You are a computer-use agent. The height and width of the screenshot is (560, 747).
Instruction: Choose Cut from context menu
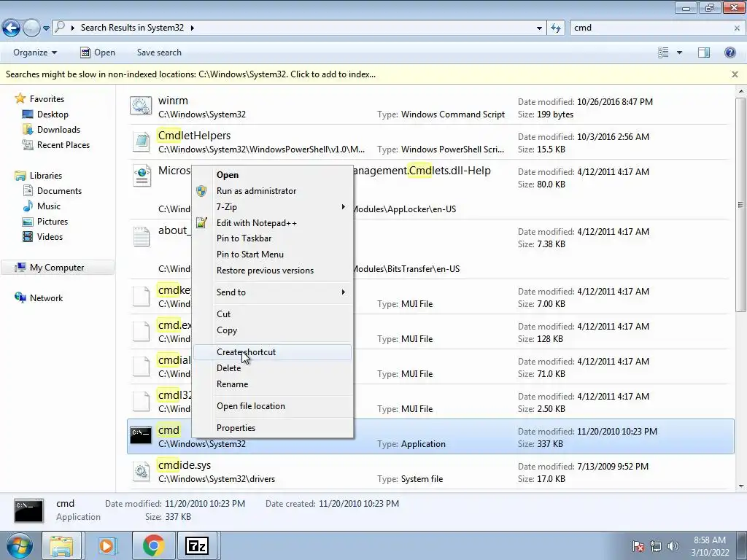coord(273,314)
